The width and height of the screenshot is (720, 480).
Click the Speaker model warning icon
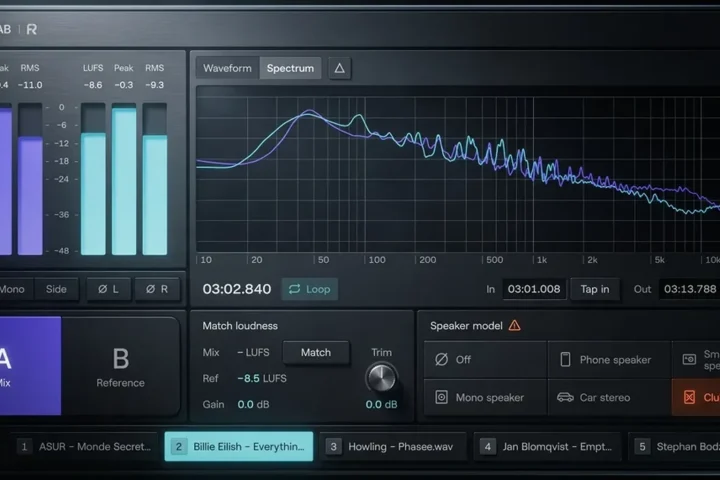[514, 326]
